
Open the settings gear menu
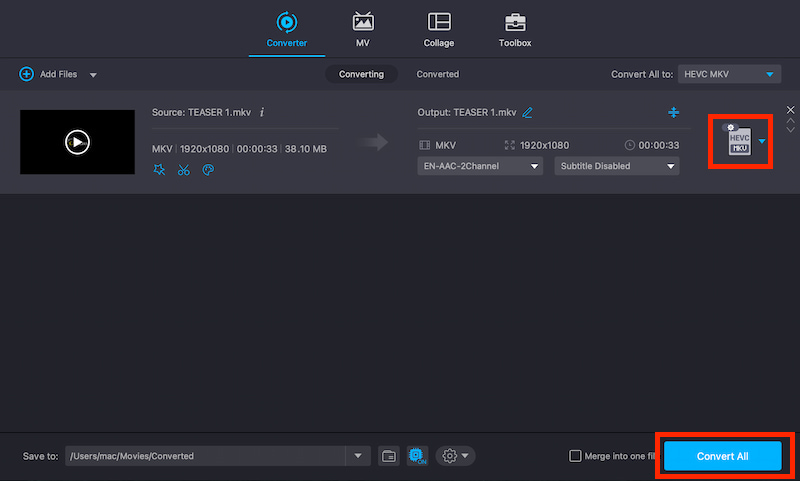[x=455, y=456]
